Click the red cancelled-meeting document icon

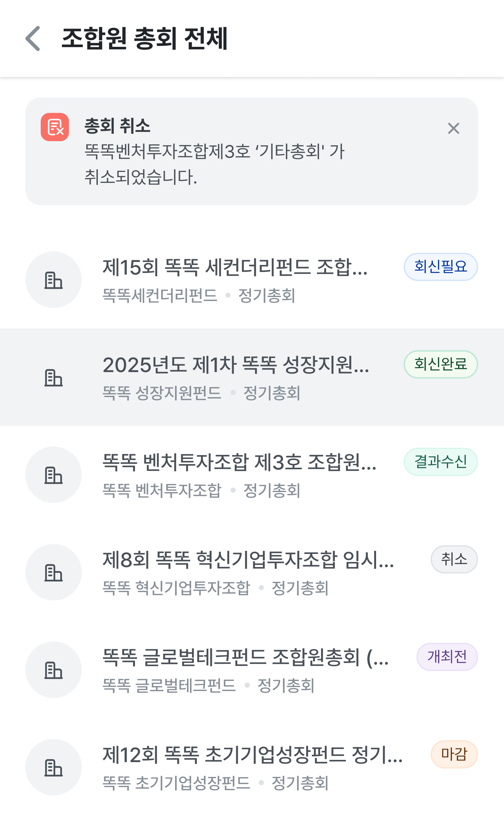pos(55,127)
